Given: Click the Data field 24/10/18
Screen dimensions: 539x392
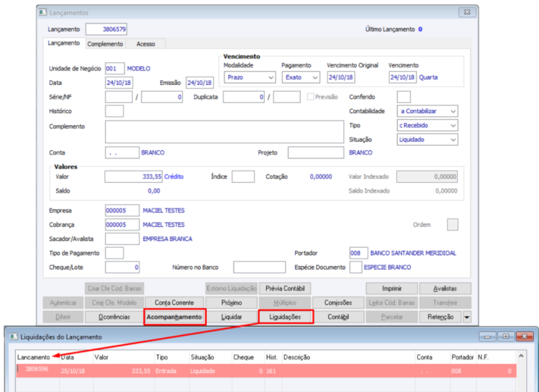Looking at the screenshot, I should pyautogui.click(x=119, y=83).
